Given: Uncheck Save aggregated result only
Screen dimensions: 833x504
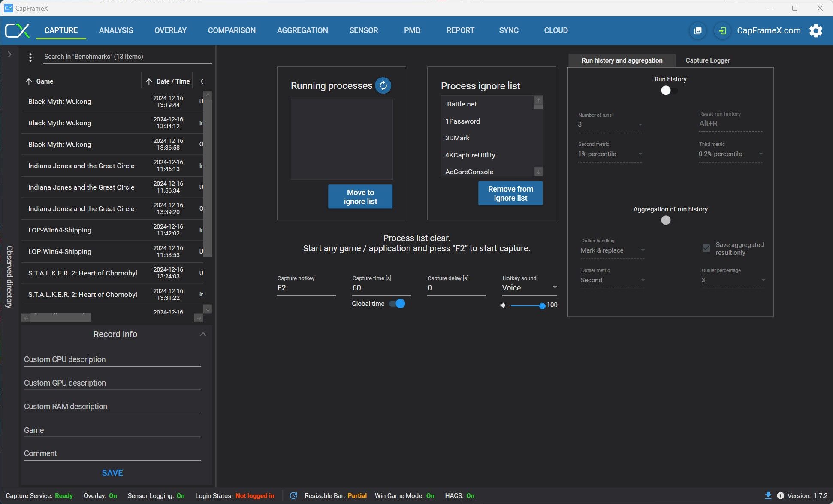Looking at the screenshot, I should tap(706, 248).
